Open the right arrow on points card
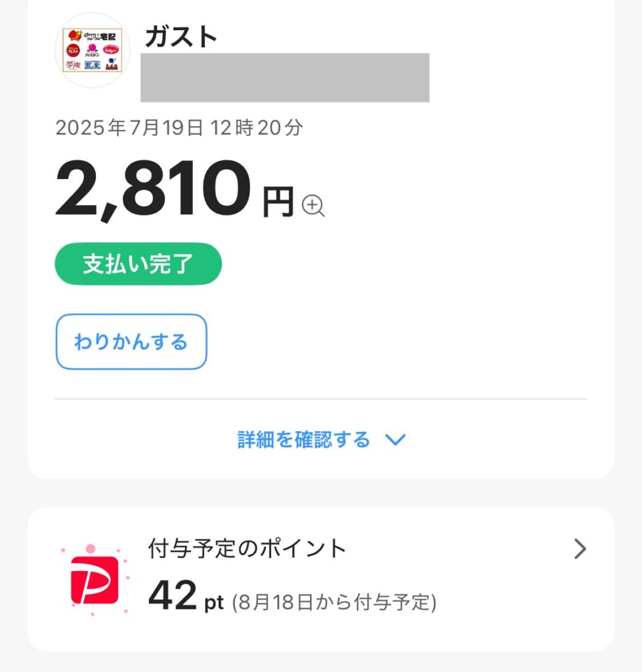The width and height of the screenshot is (642, 672). pos(580,549)
